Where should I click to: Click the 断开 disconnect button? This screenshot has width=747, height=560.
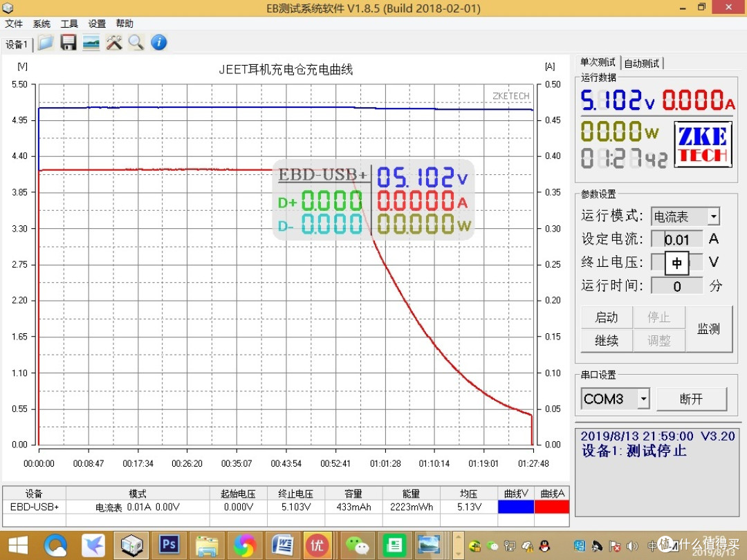click(x=691, y=399)
